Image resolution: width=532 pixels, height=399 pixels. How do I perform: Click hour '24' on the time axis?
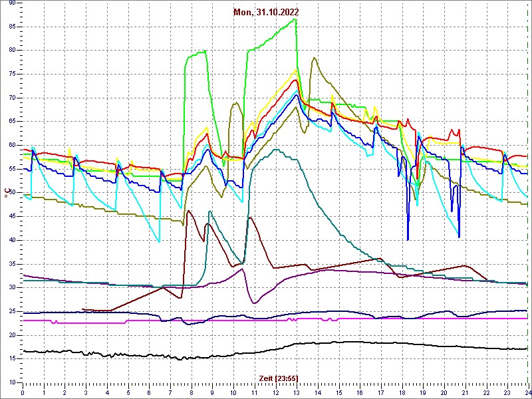tap(527, 392)
